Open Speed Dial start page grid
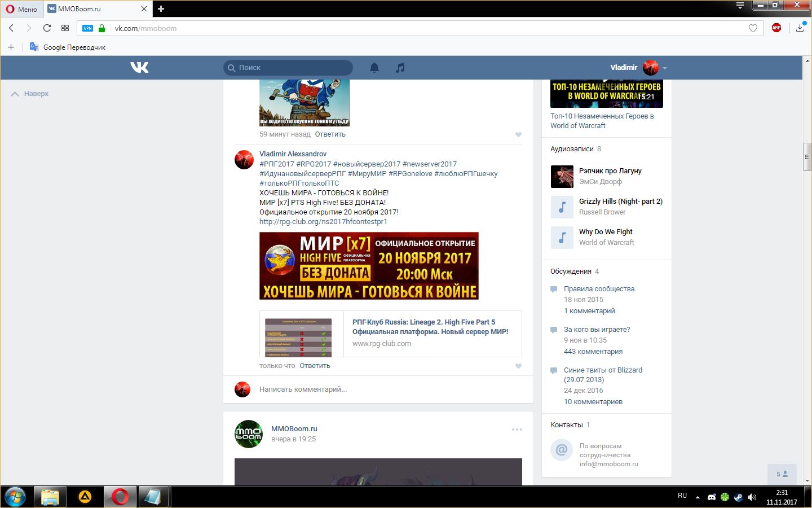 65,28
